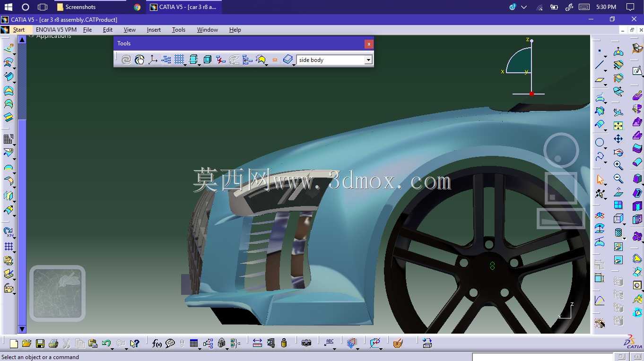This screenshot has width=644, height=361.
Task: Toggle the 3D box icon in Tools toolbar
Action: point(207,60)
